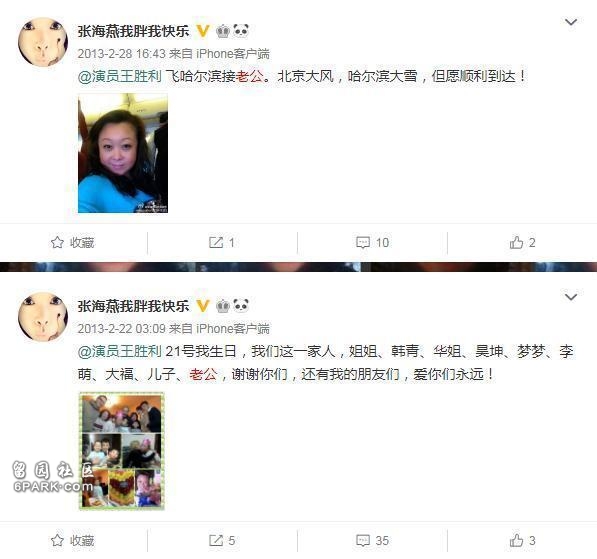Click the panda badge icon in the second post
This screenshot has height=559, width=597.
(x=241, y=305)
